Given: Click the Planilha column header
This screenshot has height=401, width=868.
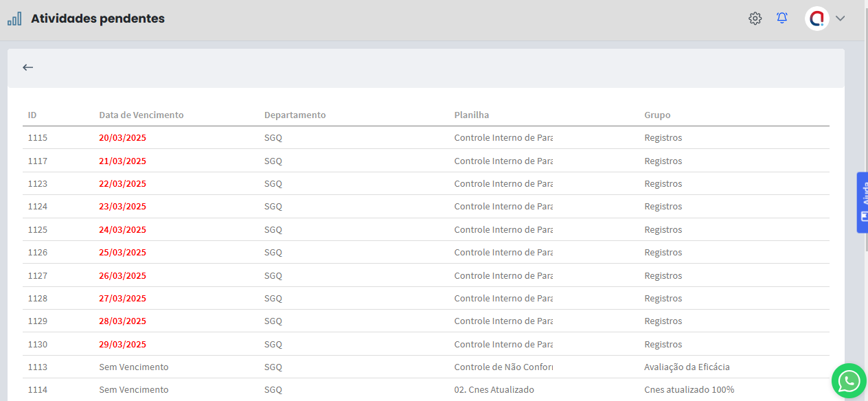Looking at the screenshot, I should 471,115.
